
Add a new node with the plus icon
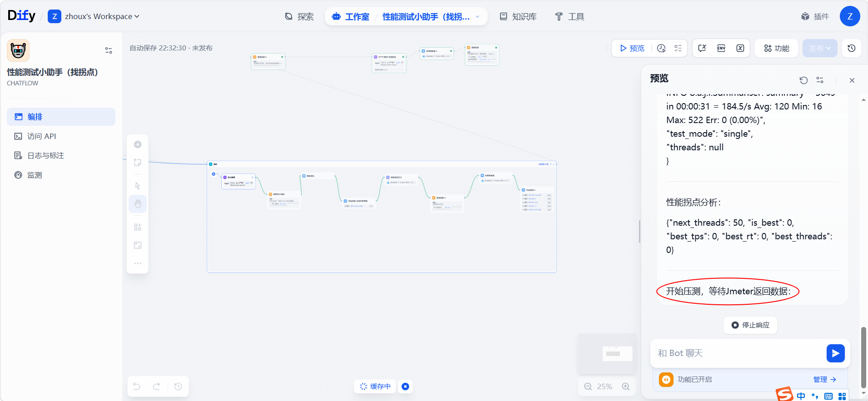(x=138, y=144)
